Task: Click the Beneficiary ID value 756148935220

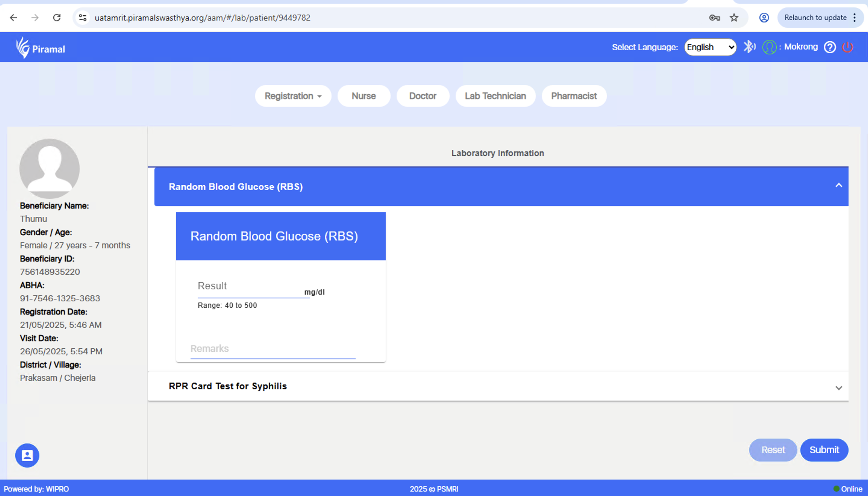Action: pyautogui.click(x=50, y=272)
